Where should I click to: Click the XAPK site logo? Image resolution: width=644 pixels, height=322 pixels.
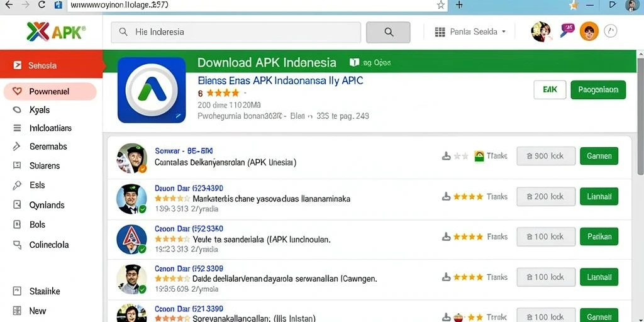point(56,31)
